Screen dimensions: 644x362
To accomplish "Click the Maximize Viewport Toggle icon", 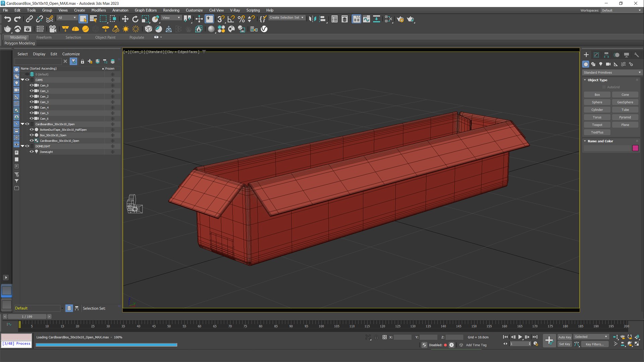I will pos(637,344).
